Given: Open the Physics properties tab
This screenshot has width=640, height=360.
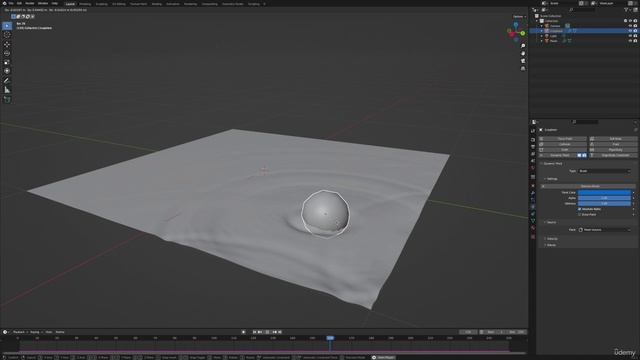Looking at the screenshot, I should tap(533, 207).
